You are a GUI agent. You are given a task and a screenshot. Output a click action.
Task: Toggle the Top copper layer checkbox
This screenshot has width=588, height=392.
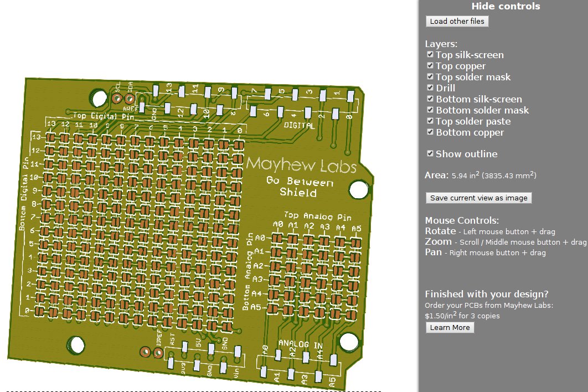coord(430,66)
